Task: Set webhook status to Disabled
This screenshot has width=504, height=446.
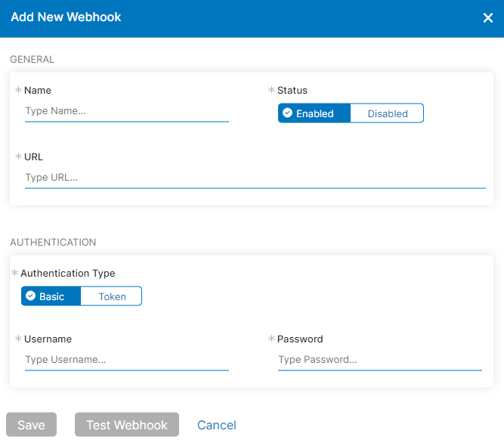Action: (x=387, y=113)
